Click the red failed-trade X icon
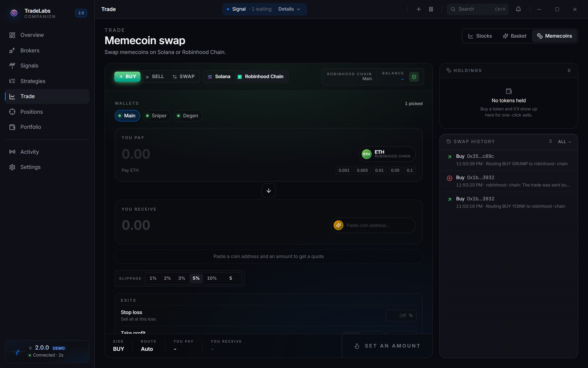 pos(450,178)
